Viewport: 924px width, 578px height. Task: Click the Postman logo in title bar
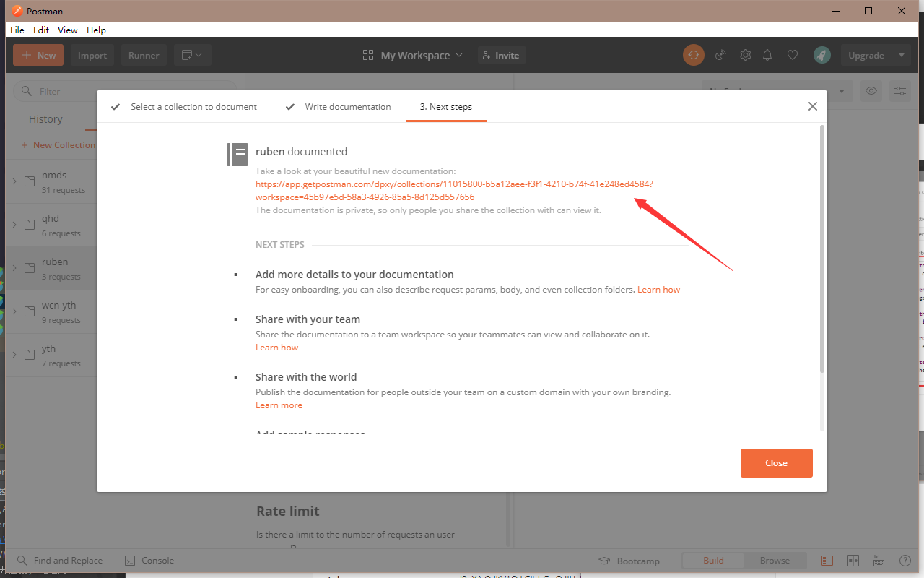(x=17, y=11)
